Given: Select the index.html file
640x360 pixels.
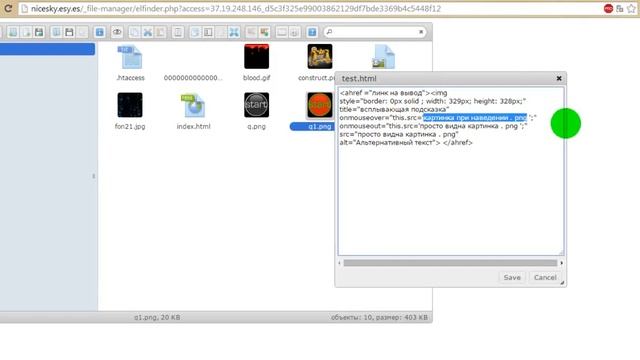Looking at the screenshot, I should tap(193, 111).
